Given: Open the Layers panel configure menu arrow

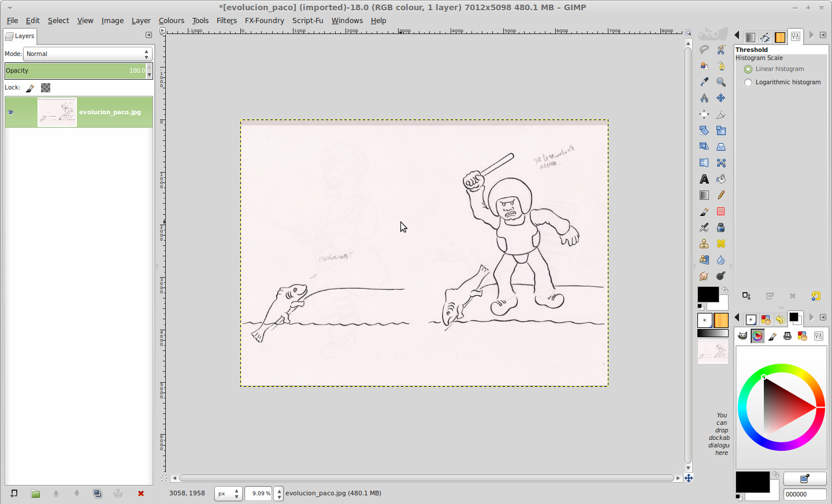Looking at the screenshot, I should pyautogui.click(x=148, y=35).
